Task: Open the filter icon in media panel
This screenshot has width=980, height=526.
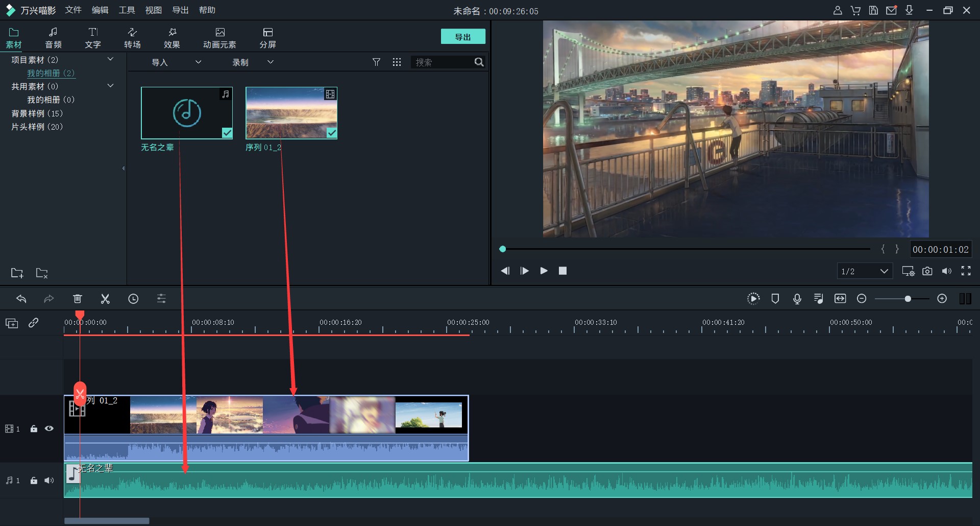Action: (376, 62)
